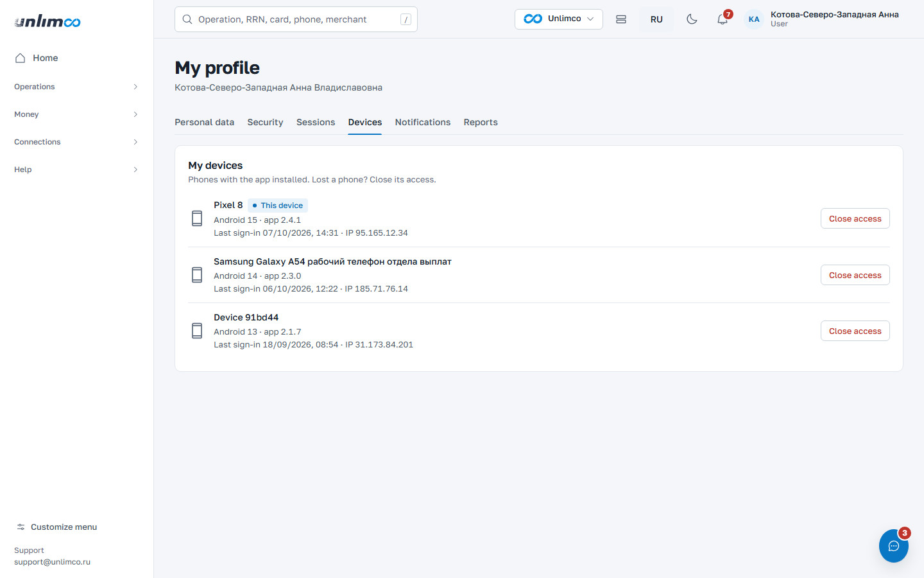This screenshot has height=578, width=924.
Task: Click the layout density icon in header
Action: pos(621,19)
